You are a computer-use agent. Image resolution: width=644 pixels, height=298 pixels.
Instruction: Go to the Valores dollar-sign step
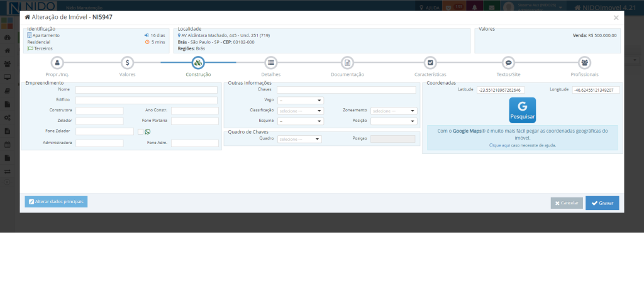coord(127,62)
